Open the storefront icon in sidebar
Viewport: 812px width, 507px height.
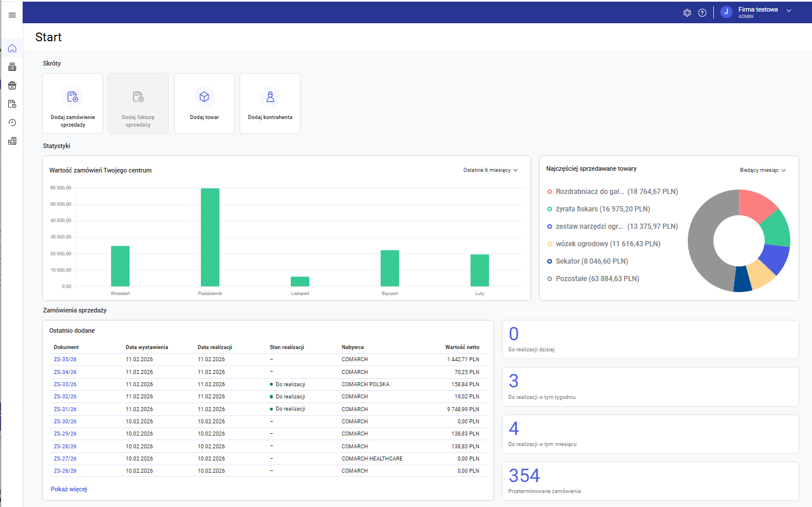12,85
